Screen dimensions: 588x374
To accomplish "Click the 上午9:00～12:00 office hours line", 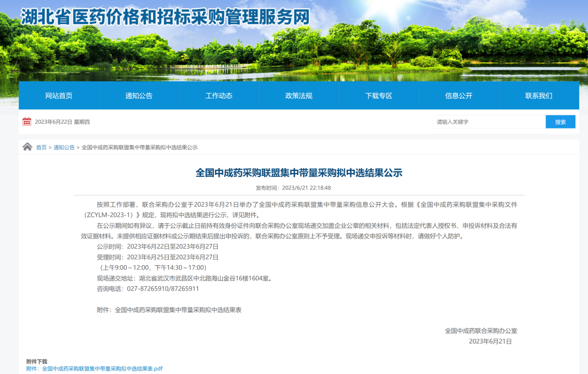I will click(x=152, y=268).
